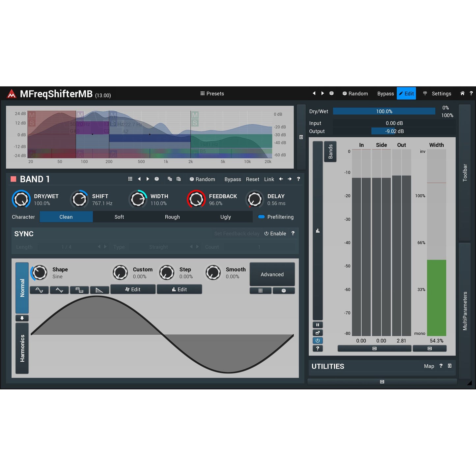Step to the next preset with right arrow
The width and height of the screenshot is (476, 476).
click(x=322, y=93)
